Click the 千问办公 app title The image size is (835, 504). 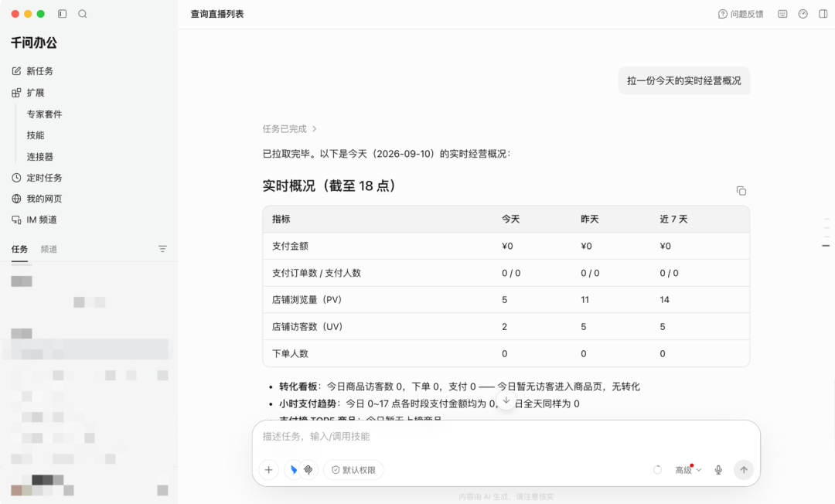(33, 43)
